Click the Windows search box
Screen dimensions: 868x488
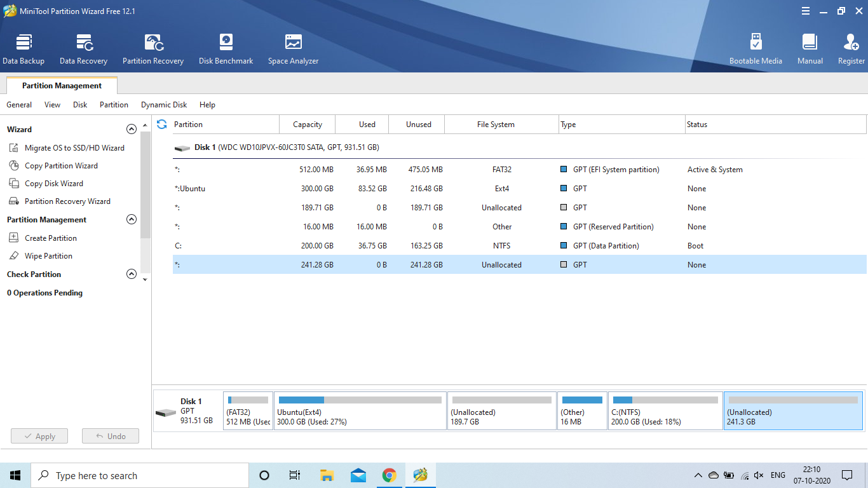[x=140, y=475]
